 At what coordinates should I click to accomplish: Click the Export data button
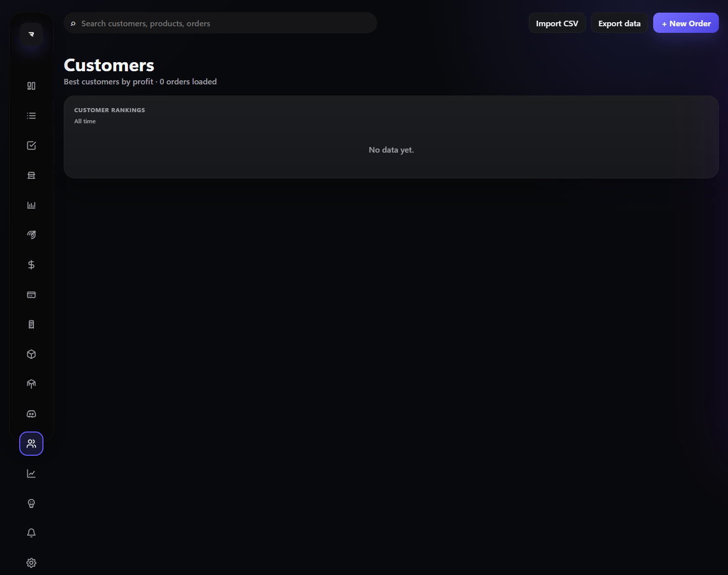point(619,23)
